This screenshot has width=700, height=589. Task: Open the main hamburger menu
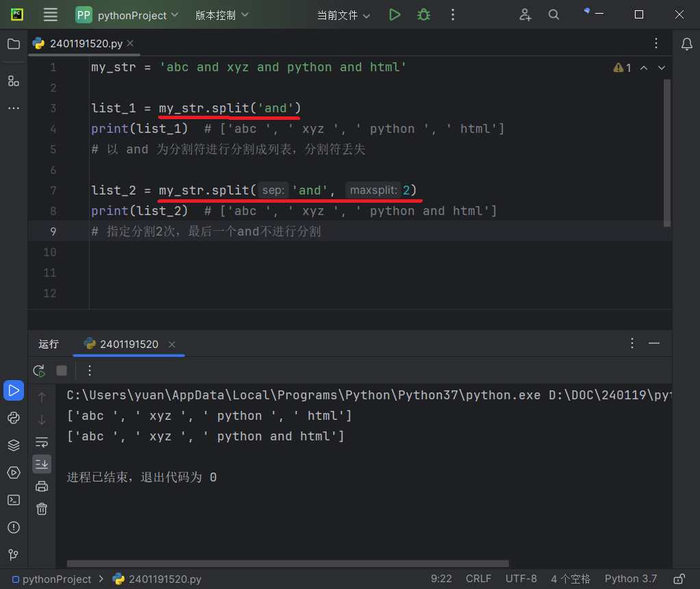(x=51, y=15)
